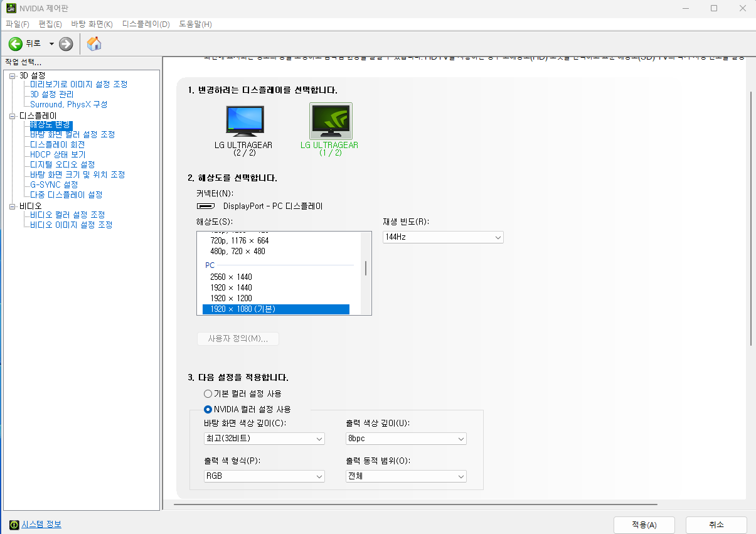This screenshot has width=756, height=534.
Task: Click the 적용(A) apply button
Action: point(644,525)
